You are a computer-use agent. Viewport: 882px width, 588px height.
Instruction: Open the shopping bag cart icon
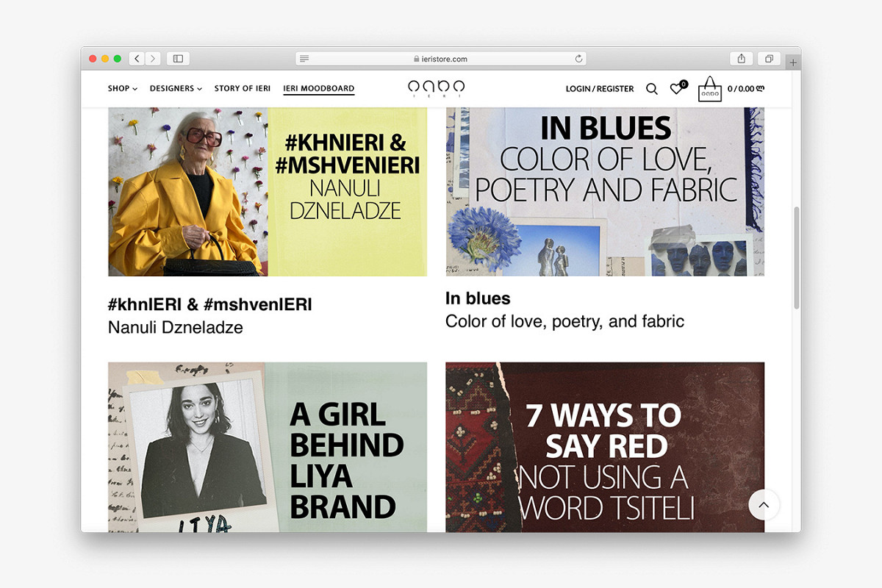pyautogui.click(x=709, y=90)
